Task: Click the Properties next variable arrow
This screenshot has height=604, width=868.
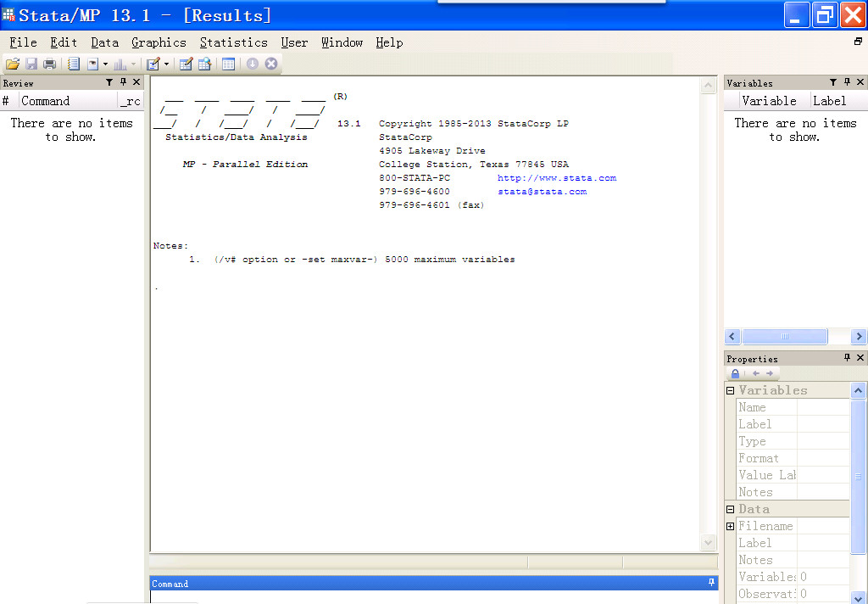Action: point(770,373)
